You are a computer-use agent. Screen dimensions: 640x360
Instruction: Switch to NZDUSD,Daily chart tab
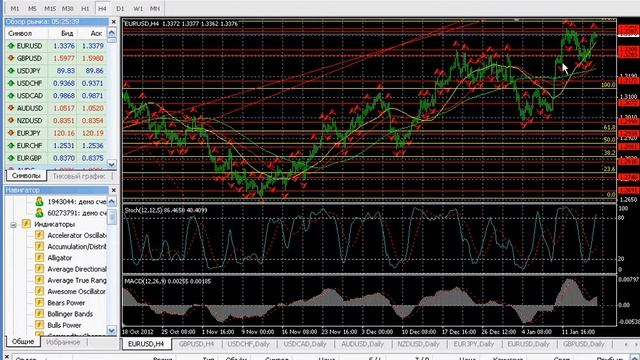pyautogui.click(x=418, y=344)
